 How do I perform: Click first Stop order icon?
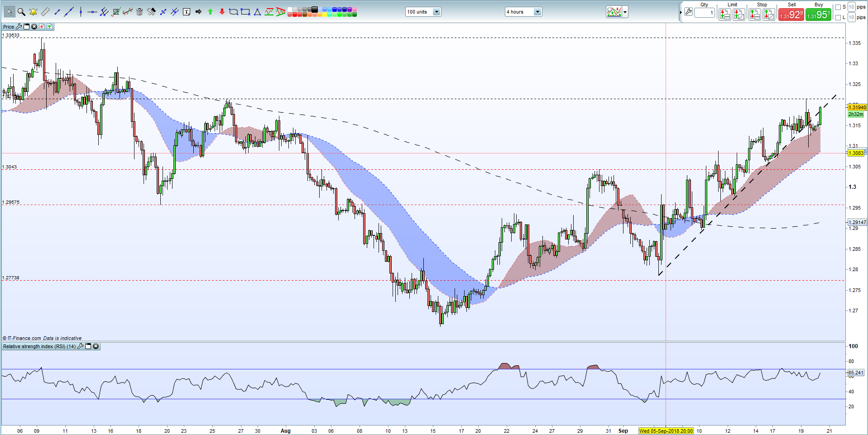coord(755,14)
